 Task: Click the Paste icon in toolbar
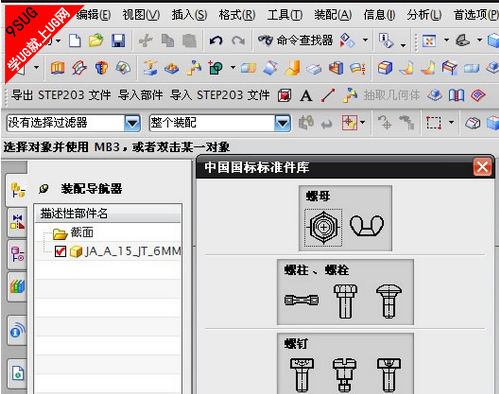coord(189,41)
